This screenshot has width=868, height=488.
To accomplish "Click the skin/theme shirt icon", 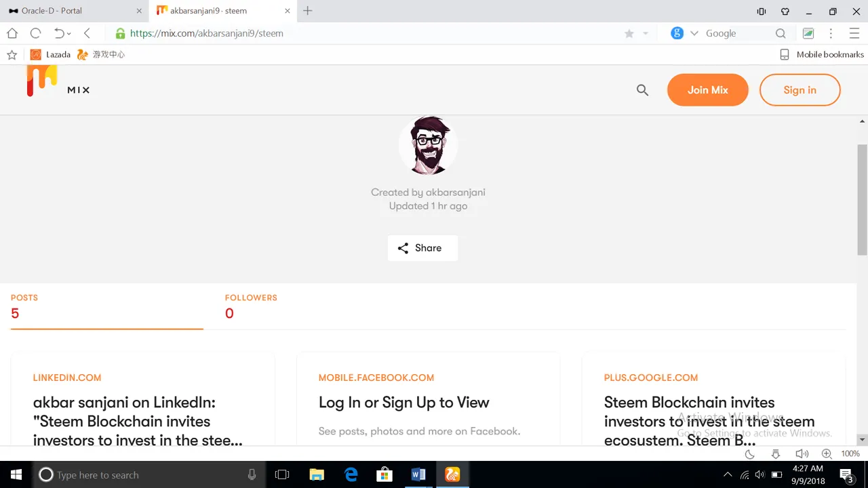I will pyautogui.click(x=785, y=12).
